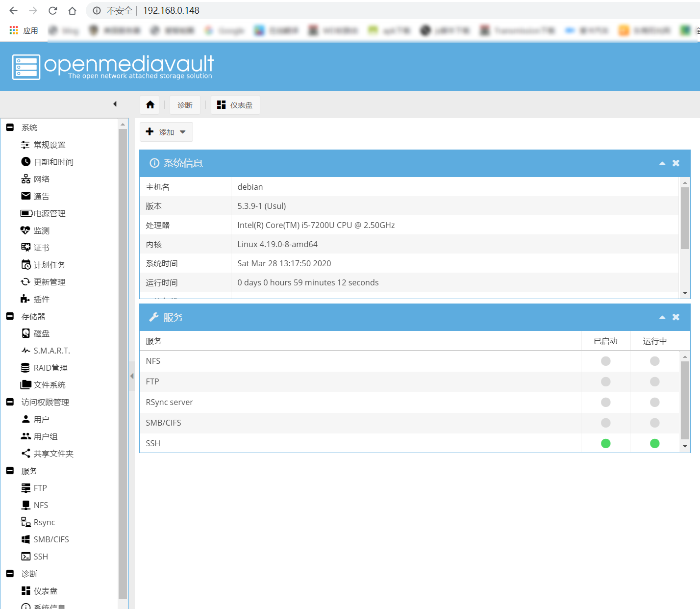The image size is (700, 609).
Task: Click the home icon in the breadcrumb bar
Action: [x=150, y=104]
